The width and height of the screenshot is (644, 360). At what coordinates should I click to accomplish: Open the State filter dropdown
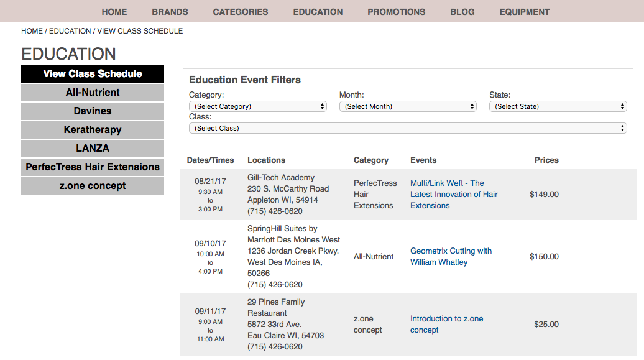[558, 106]
